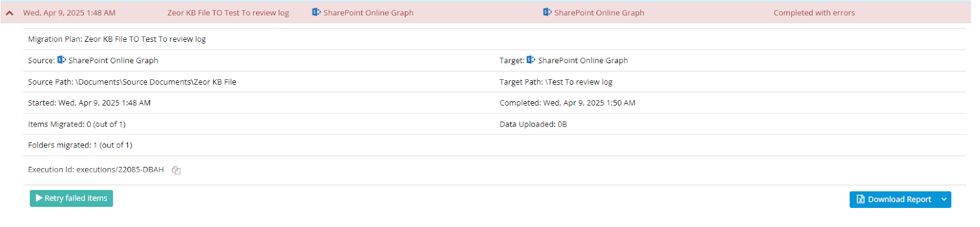Click the play icon on Retry failed items

[39, 198]
